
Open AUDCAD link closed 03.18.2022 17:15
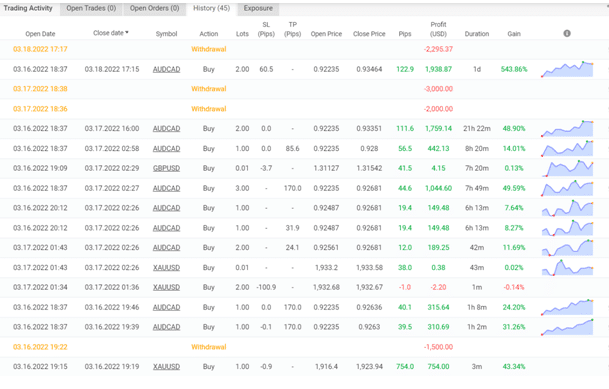click(166, 69)
